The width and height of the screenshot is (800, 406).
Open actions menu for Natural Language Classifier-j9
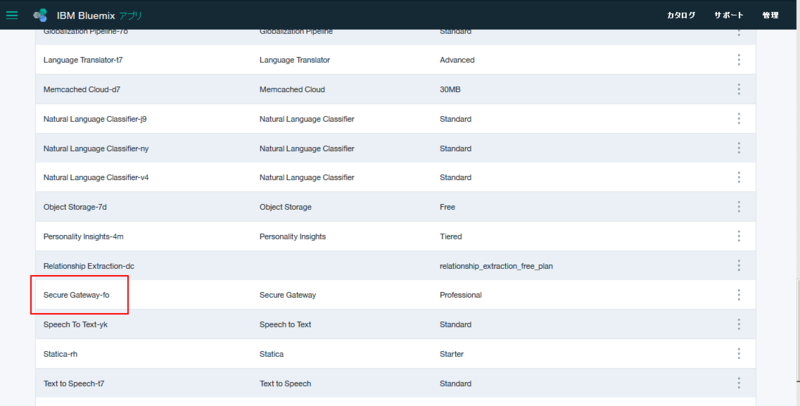coord(738,119)
